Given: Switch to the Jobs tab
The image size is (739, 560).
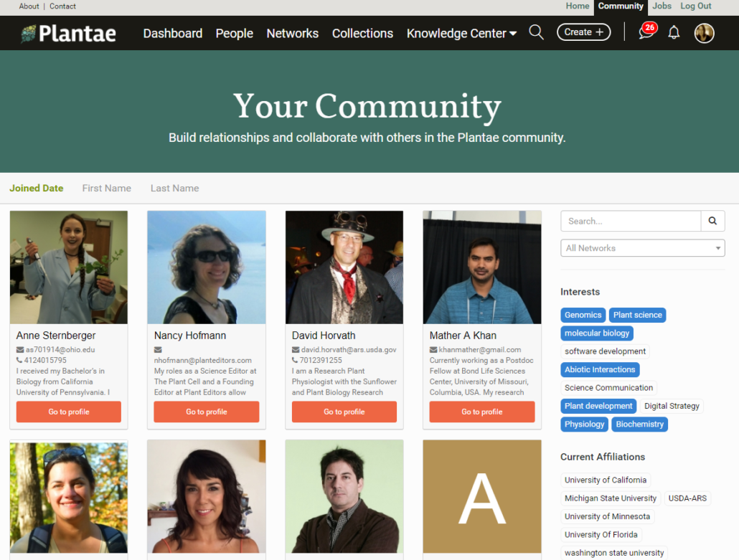Looking at the screenshot, I should tap(662, 6).
